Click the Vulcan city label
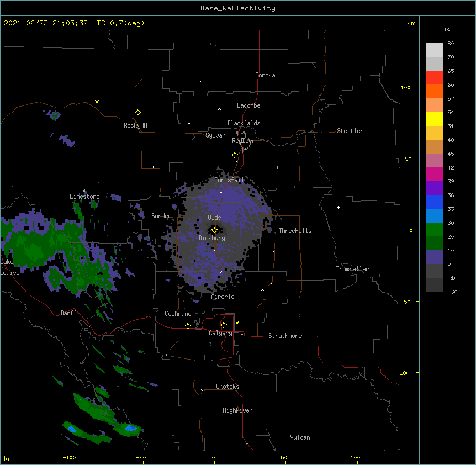Screen dimensions: 476x465 (x=300, y=437)
